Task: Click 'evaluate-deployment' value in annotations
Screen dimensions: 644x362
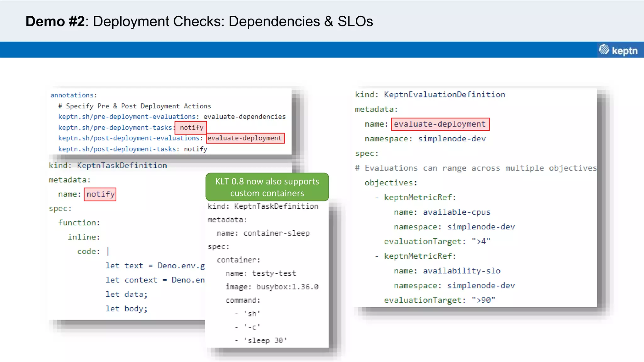Action: point(245,138)
